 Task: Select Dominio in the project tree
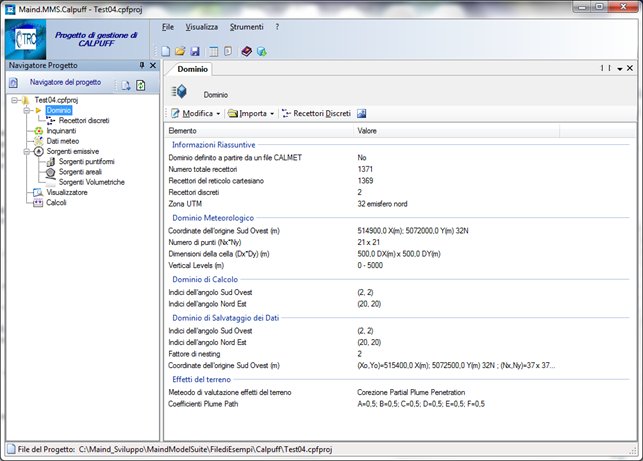[59, 110]
